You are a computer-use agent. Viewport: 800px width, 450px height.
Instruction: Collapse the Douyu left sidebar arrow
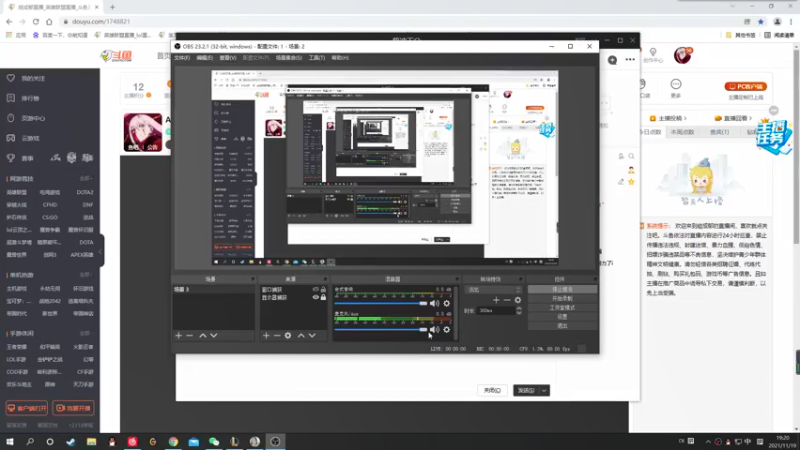coord(101,251)
